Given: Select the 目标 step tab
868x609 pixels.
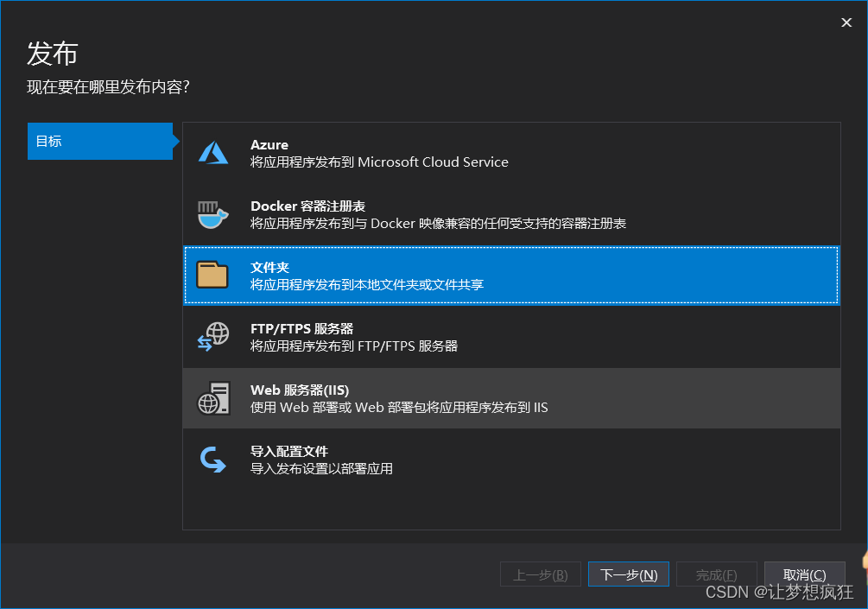Looking at the screenshot, I should [x=100, y=141].
